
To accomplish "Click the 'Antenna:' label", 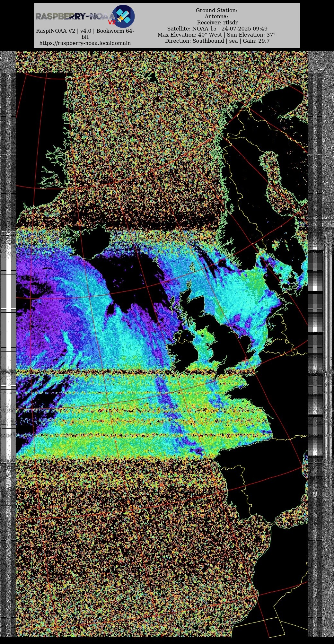I will pyautogui.click(x=216, y=17).
